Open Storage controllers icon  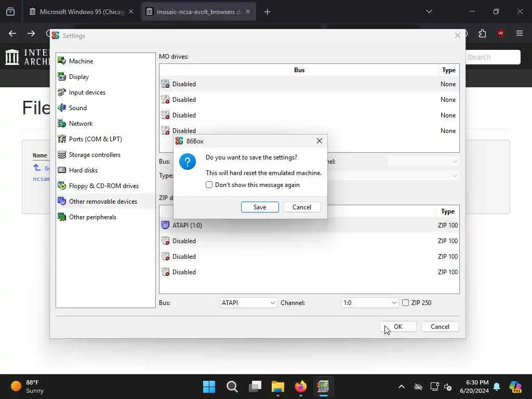[x=62, y=154]
